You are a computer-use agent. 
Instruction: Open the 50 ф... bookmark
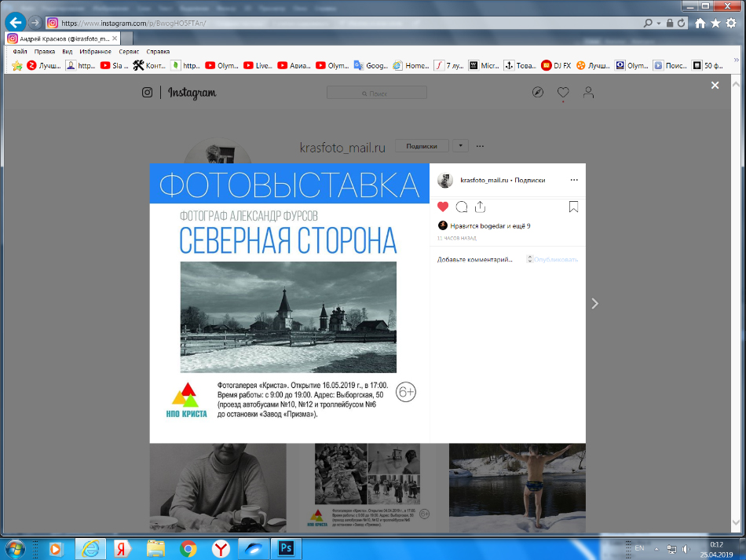(708, 66)
